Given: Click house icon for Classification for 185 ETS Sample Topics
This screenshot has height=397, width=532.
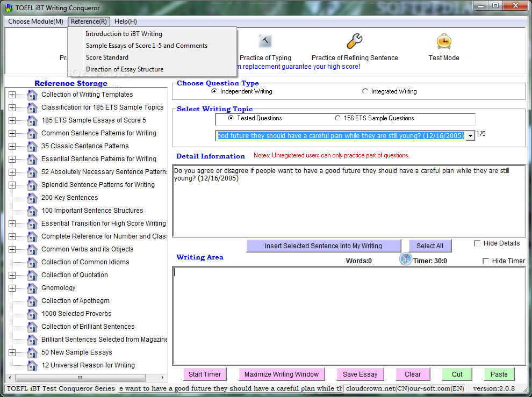Looking at the screenshot, I should [x=32, y=107].
